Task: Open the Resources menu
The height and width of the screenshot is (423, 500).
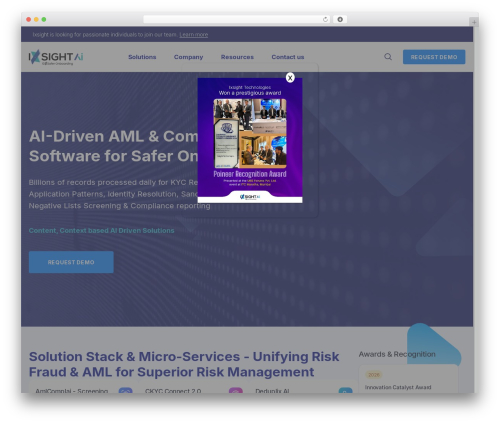Action: click(x=237, y=57)
